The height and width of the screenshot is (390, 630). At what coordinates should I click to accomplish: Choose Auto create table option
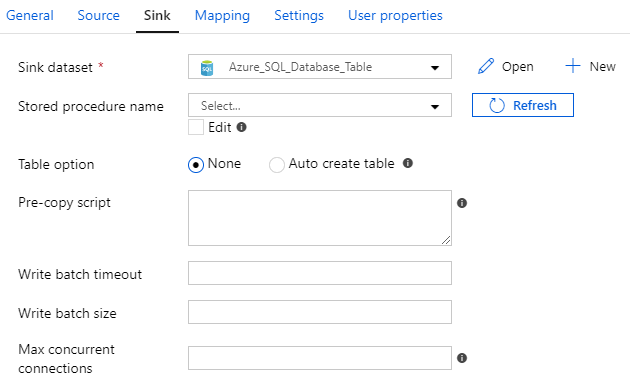(x=277, y=165)
